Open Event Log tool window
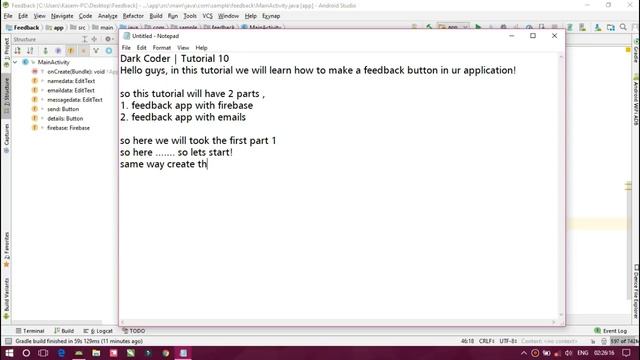The height and width of the screenshot is (360, 640). click(x=611, y=331)
